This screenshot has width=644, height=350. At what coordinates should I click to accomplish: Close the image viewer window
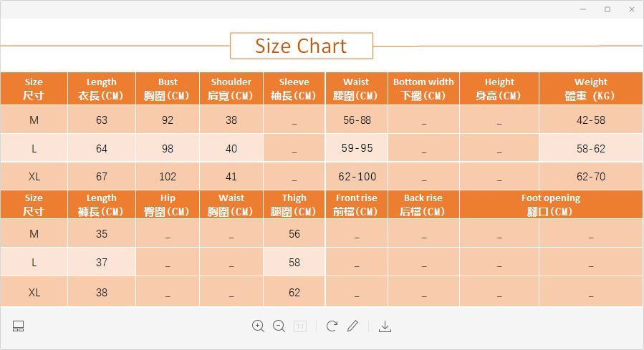pos(631,9)
